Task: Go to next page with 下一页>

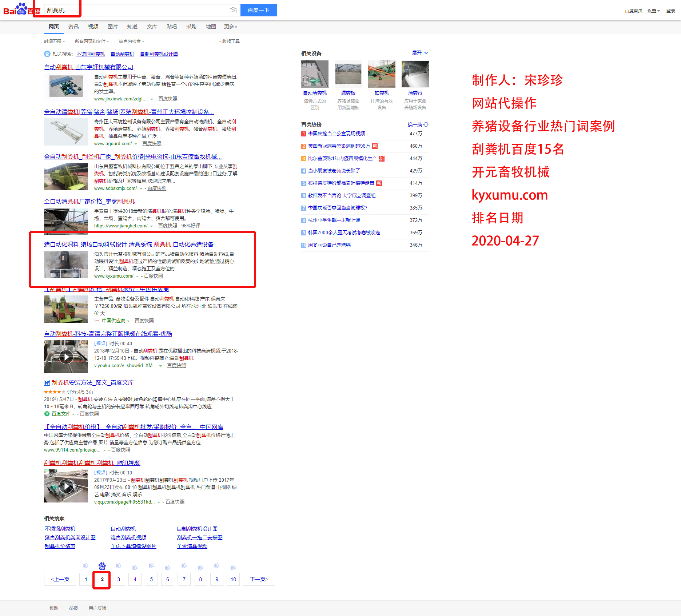Action: click(x=259, y=579)
